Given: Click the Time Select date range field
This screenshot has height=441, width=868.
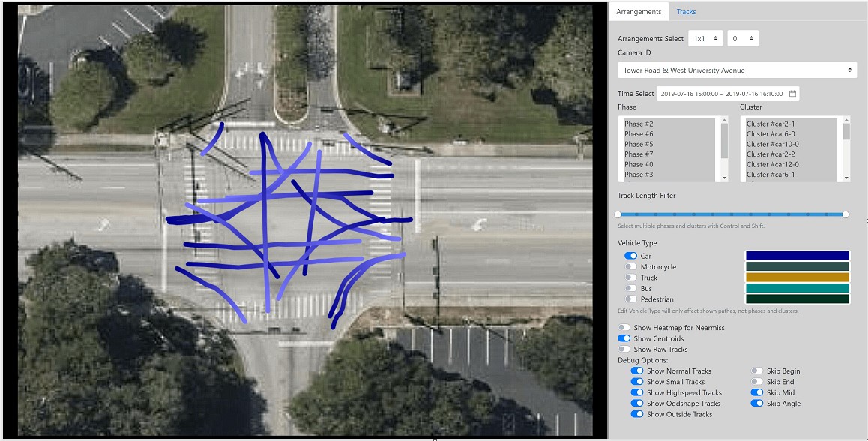Looking at the screenshot, I should [721, 94].
